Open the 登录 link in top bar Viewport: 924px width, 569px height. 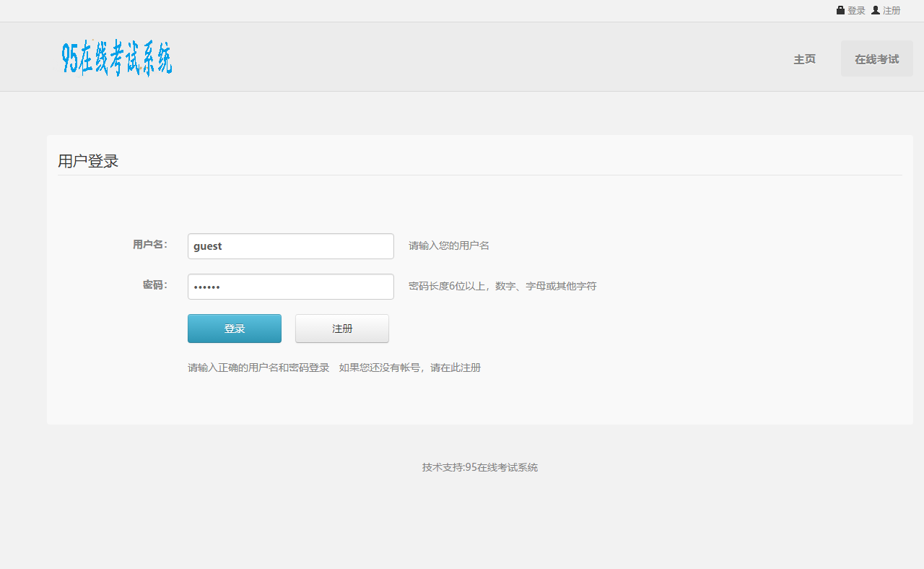click(856, 11)
